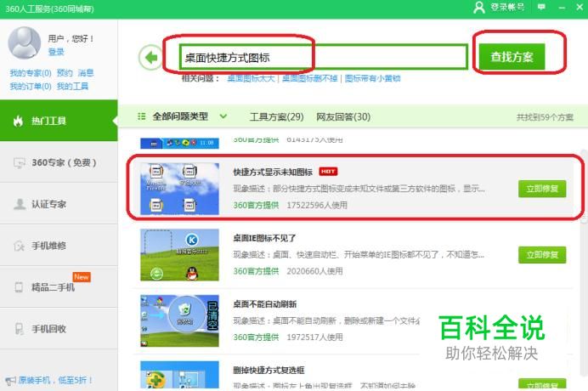Open the 我的专家(0) link
Viewport: 588px width, 391px height.
coord(31,73)
